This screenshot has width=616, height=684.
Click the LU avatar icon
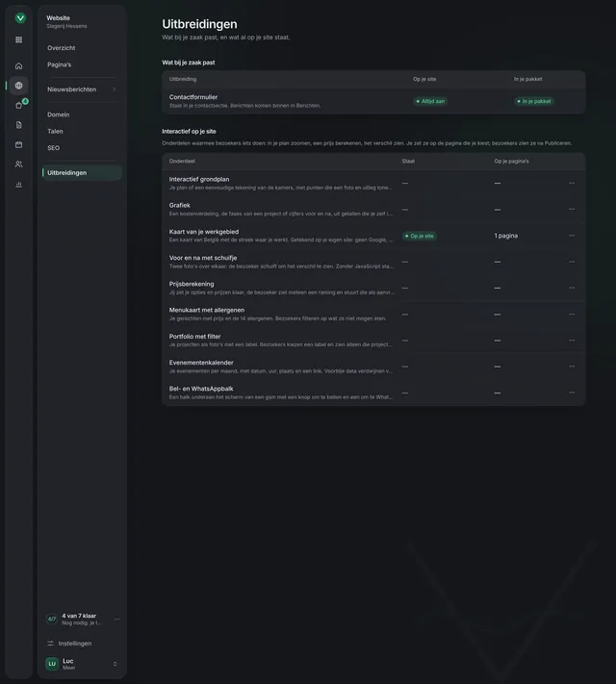[52, 664]
